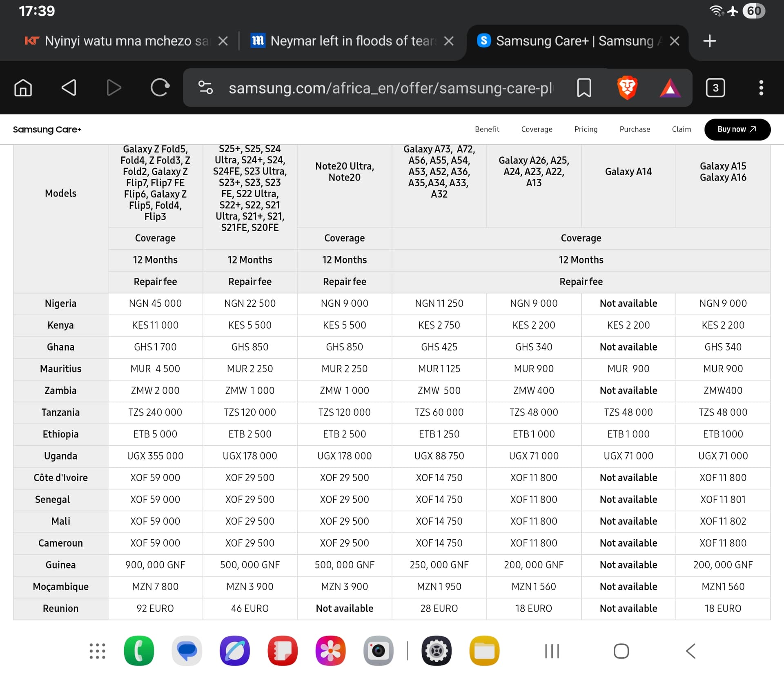Image resolution: width=784 pixels, height=674 pixels.
Task: Open the tab switcher showing 3
Action: [x=715, y=88]
